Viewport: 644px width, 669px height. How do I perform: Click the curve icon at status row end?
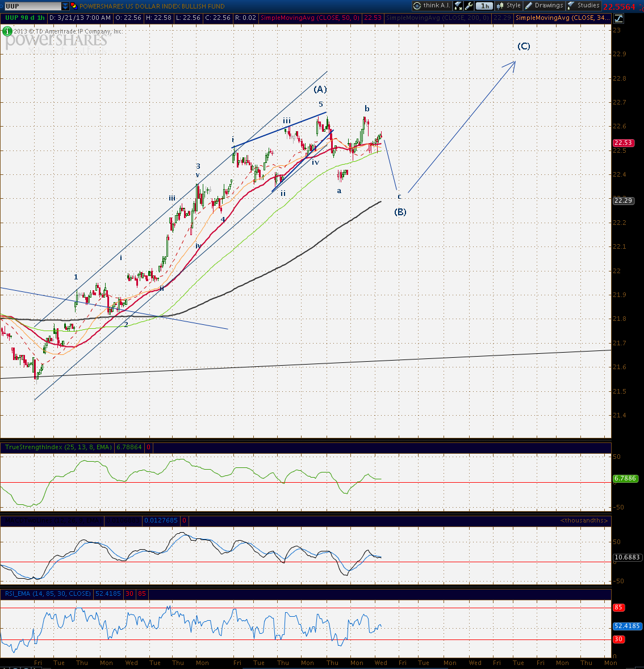pyautogui.click(x=618, y=18)
